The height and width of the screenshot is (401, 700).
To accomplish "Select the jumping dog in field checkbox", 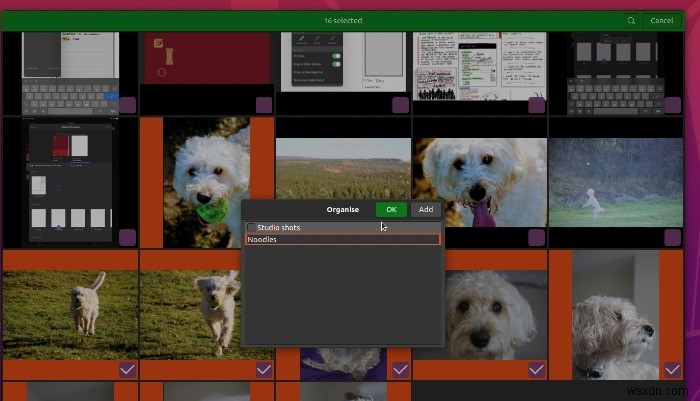I will pyautogui.click(x=673, y=238).
